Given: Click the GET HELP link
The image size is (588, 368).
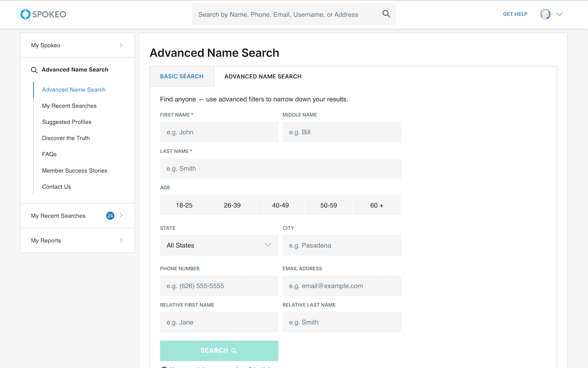Looking at the screenshot, I should (x=515, y=14).
